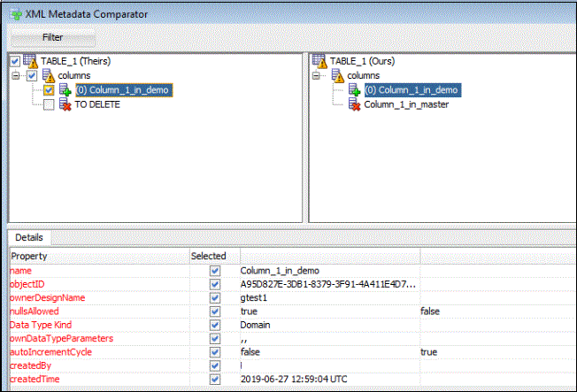Image resolution: width=577 pixels, height=392 pixels.
Task: Uncheck the TABLE_1 (Theirs) checkbox
Action: [15, 61]
